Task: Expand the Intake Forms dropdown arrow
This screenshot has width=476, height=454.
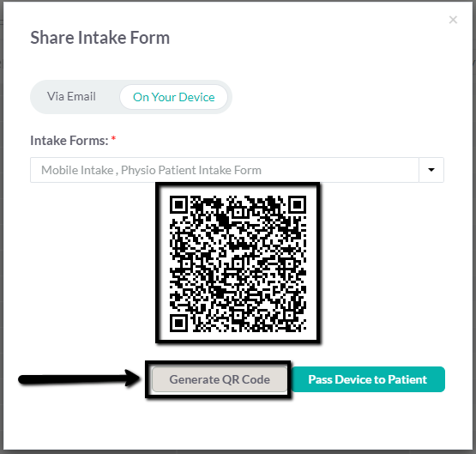Action: (431, 170)
